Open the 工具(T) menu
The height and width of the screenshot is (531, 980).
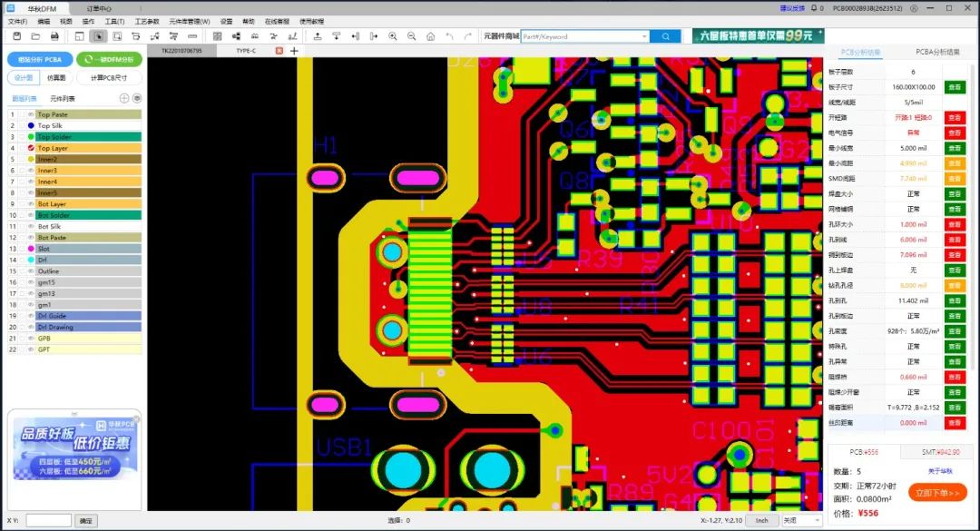[x=114, y=21]
